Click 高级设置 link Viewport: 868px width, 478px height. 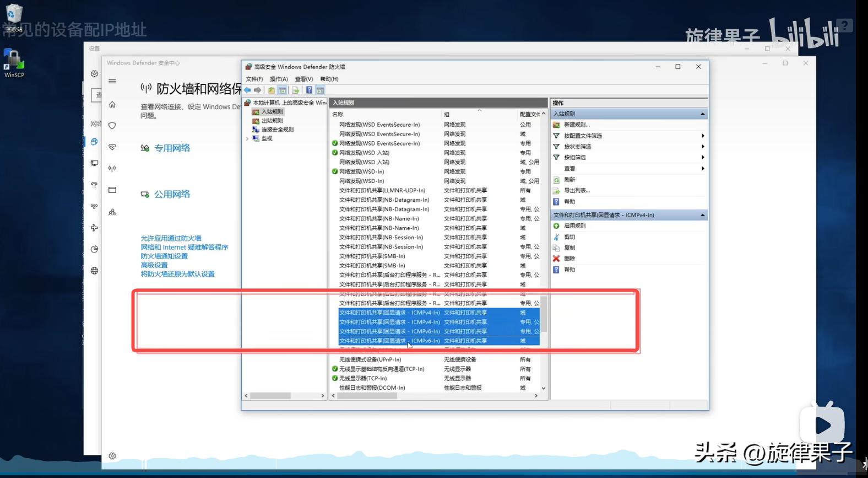click(x=154, y=265)
